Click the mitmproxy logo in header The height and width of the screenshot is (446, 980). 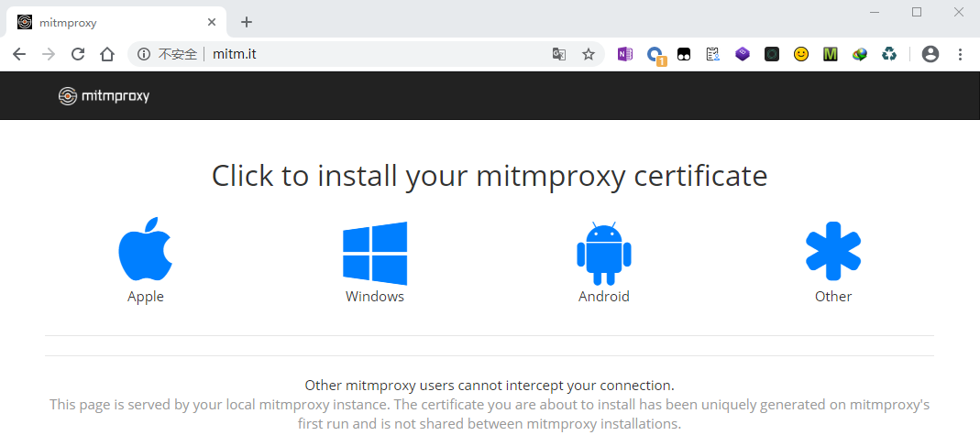tap(104, 95)
